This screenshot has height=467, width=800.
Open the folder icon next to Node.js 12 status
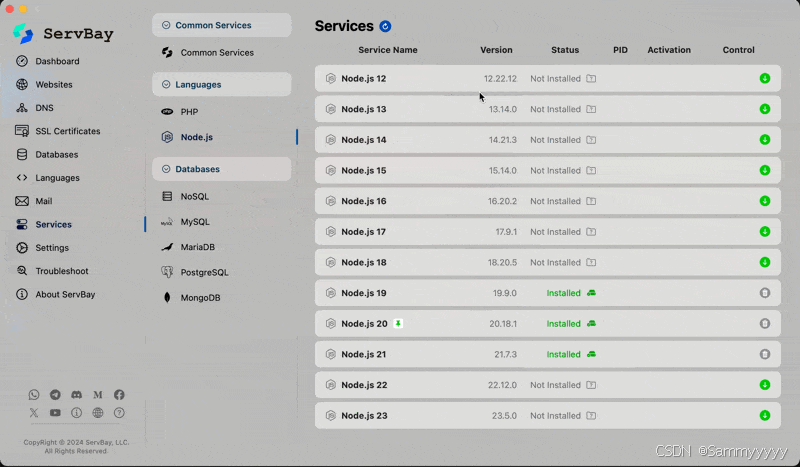591,79
